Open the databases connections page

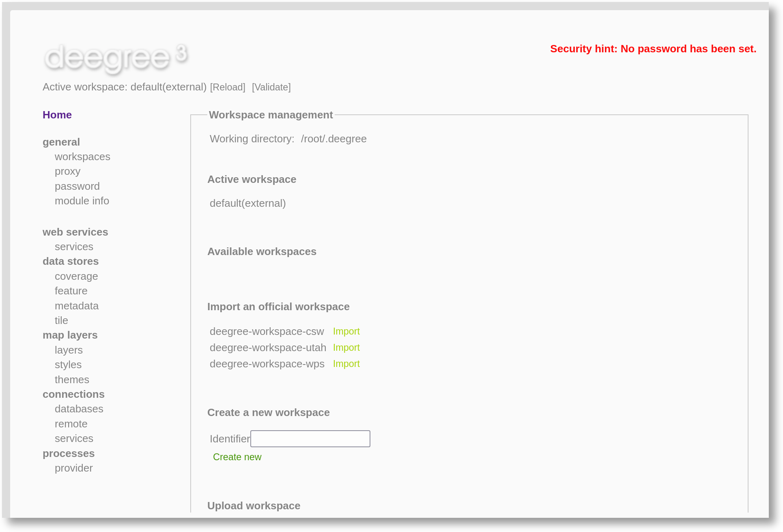(79, 409)
